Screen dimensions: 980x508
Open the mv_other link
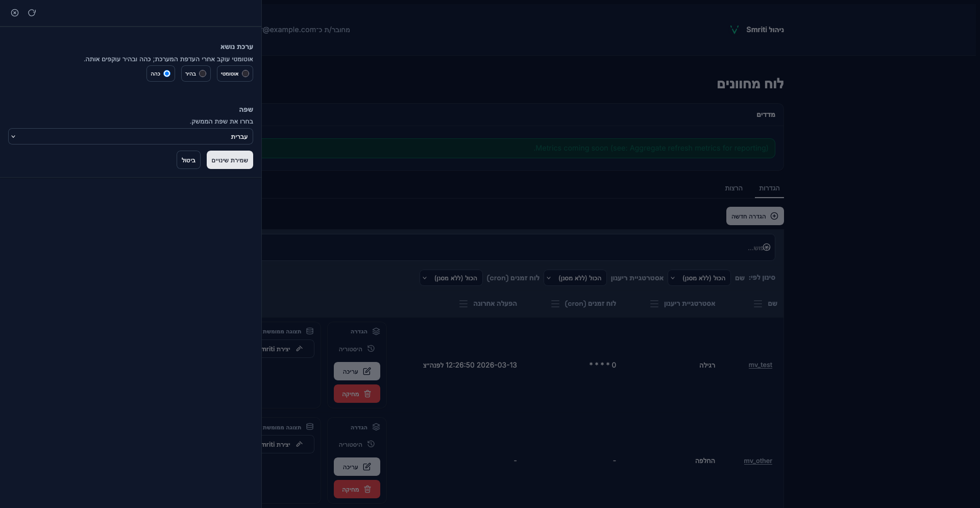tap(757, 461)
